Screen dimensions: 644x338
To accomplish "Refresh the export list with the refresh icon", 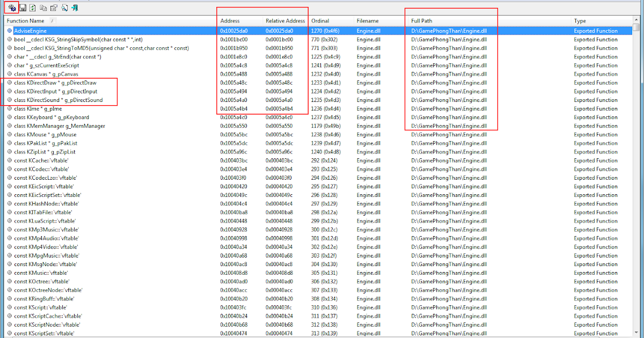I will (x=33, y=8).
